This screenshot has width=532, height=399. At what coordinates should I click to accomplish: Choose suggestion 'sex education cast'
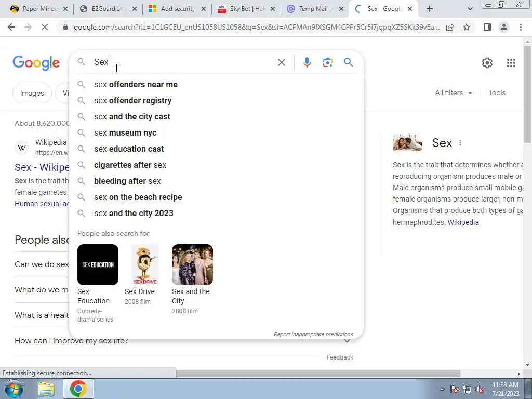click(x=217, y=149)
